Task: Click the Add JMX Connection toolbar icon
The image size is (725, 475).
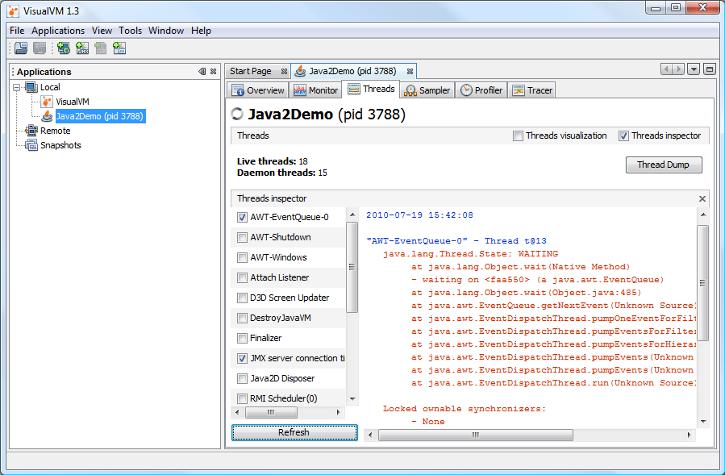Action: [x=82, y=48]
